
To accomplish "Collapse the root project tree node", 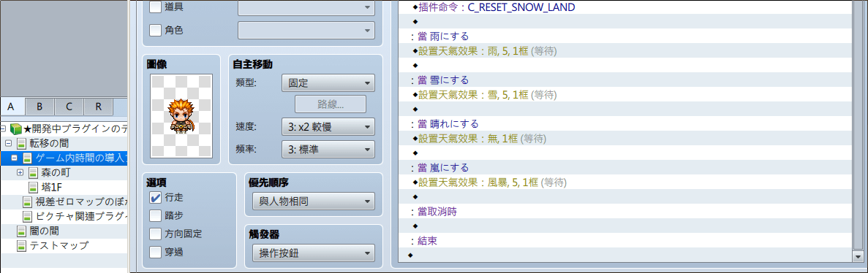I will [x=3, y=128].
